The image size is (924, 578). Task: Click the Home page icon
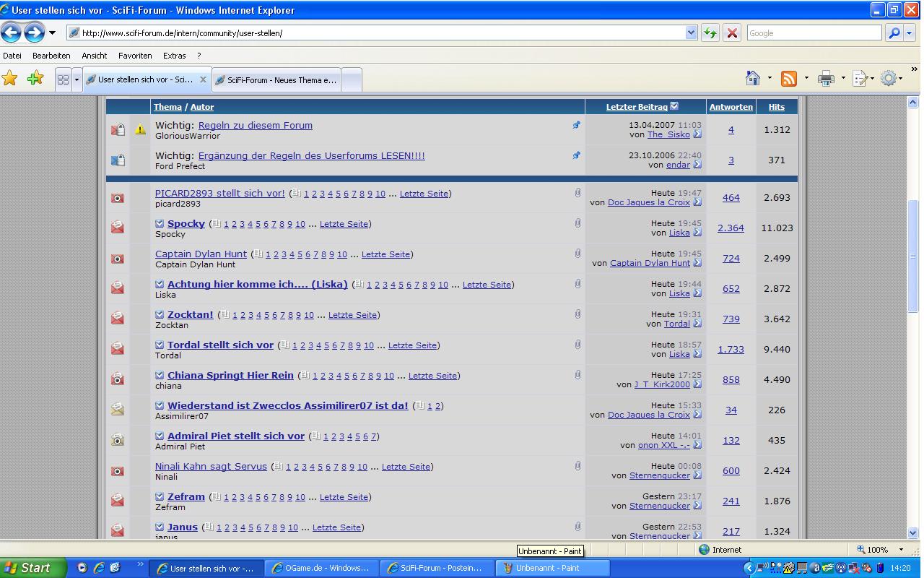pos(753,79)
